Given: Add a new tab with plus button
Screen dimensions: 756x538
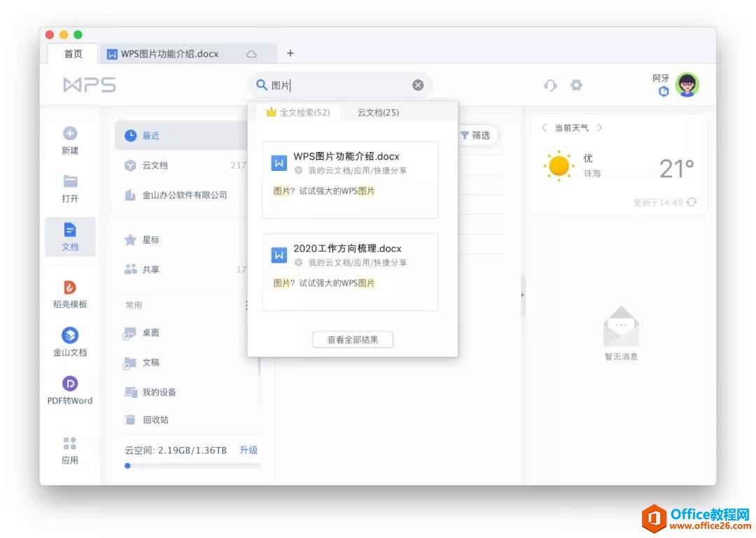Looking at the screenshot, I should 290,53.
